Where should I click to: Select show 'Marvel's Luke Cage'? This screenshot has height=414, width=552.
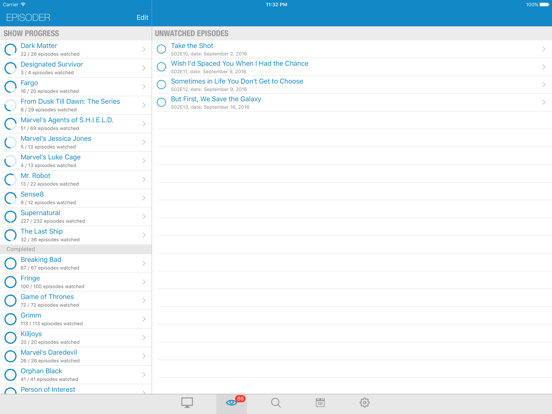click(76, 161)
